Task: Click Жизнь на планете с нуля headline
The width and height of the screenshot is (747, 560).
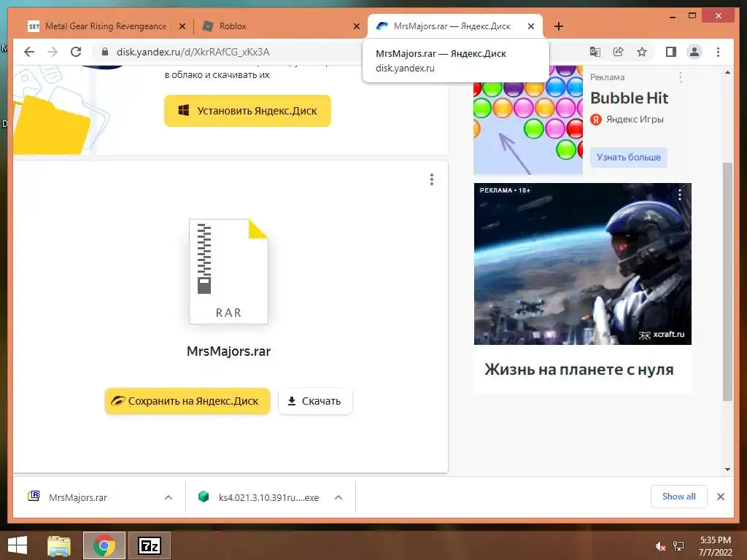Action: click(578, 370)
